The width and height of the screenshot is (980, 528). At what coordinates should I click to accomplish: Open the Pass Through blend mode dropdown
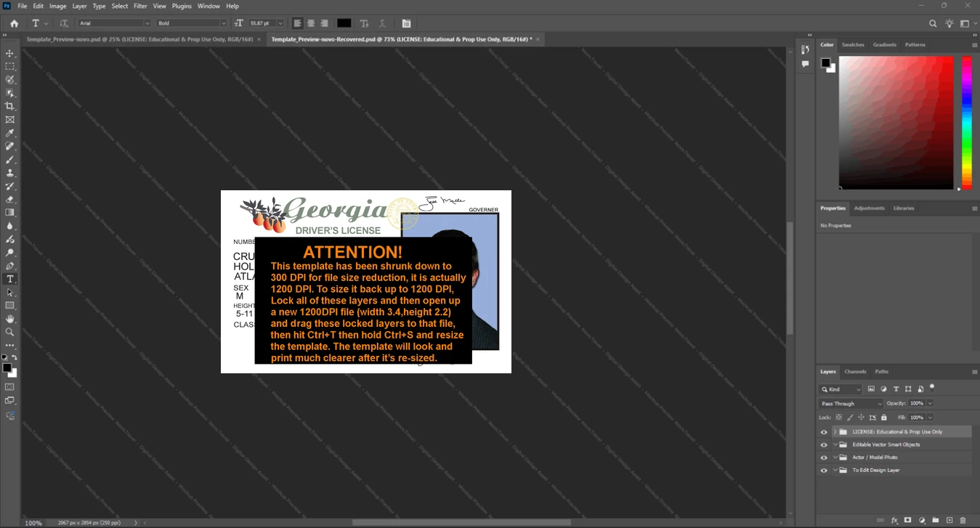pos(851,403)
